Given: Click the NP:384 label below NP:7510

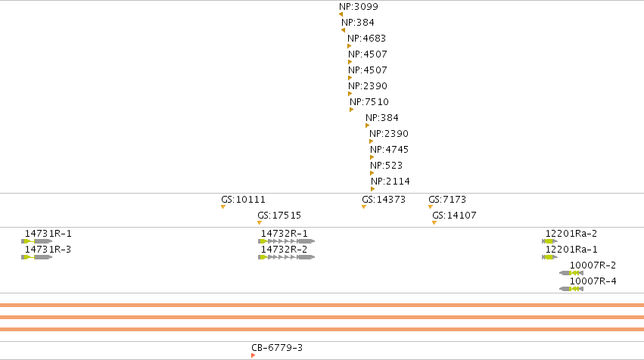Looking at the screenshot, I should (x=382, y=118).
